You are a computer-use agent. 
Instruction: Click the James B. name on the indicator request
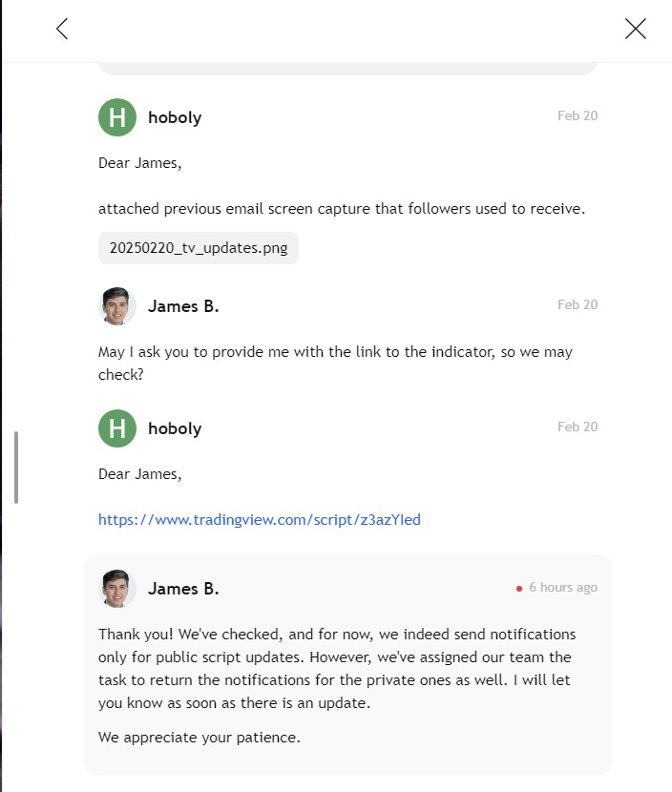click(x=183, y=306)
